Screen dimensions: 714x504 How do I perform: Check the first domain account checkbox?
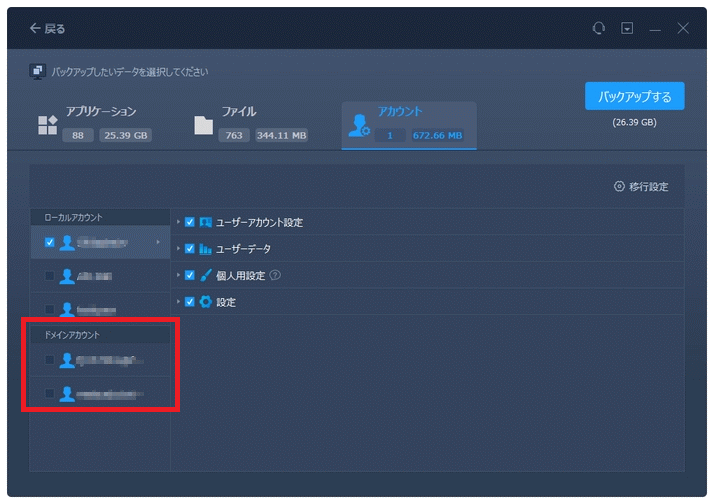[x=50, y=360]
